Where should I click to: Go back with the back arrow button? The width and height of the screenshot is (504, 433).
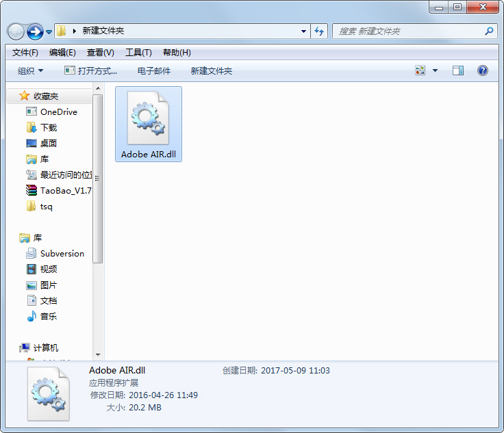[16, 31]
